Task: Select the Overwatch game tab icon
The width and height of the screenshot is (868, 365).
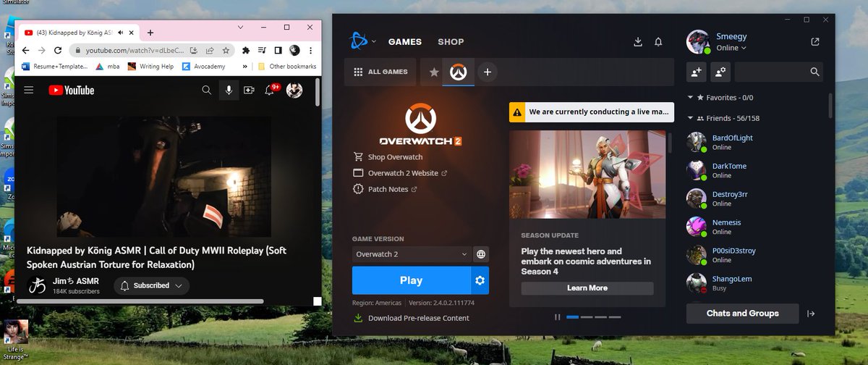Action: pos(458,72)
